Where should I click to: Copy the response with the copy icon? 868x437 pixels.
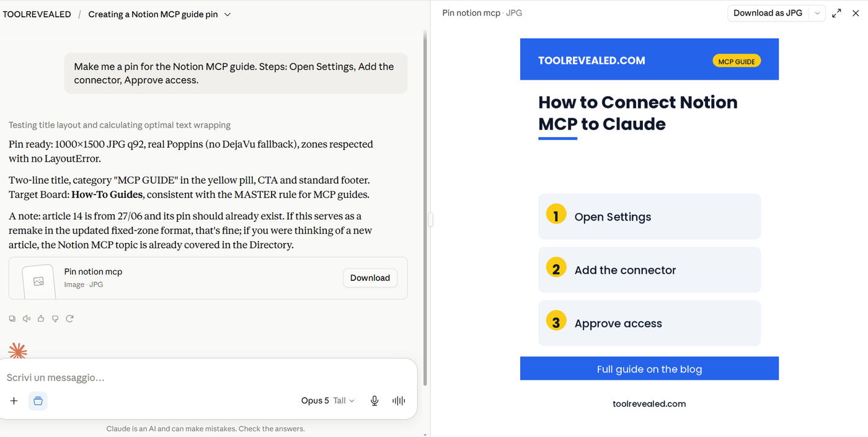coord(12,319)
